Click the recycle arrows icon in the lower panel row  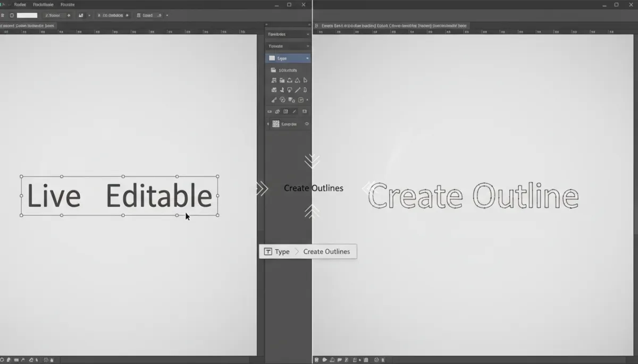pyautogui.click(x=278, y=112)
